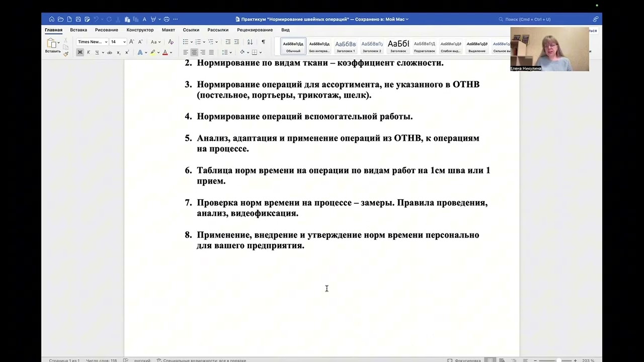644x362 pixels.
Task: Select the Format Painter brush icon
Action: point(66,54)
